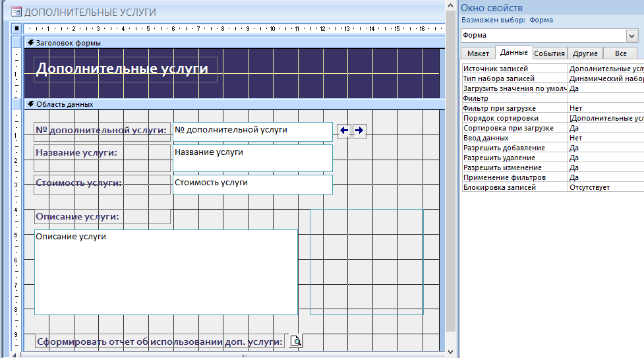Click the Ввод данных property value

[605, 138]
